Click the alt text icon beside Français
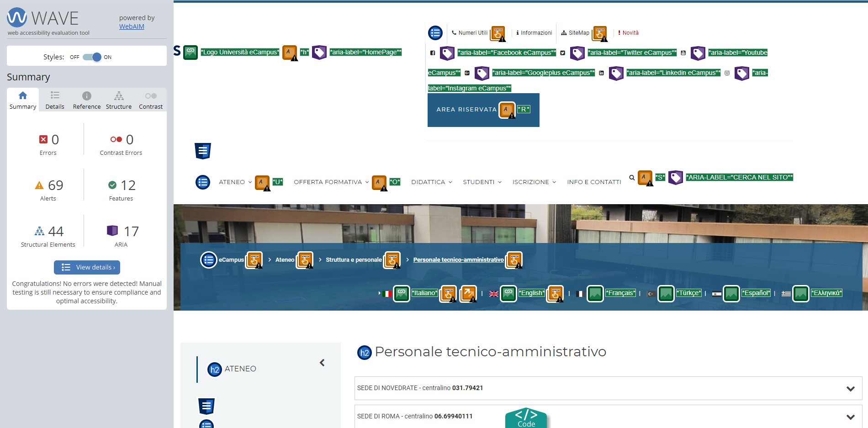868x428 pixels. click(x=595, y=293)
